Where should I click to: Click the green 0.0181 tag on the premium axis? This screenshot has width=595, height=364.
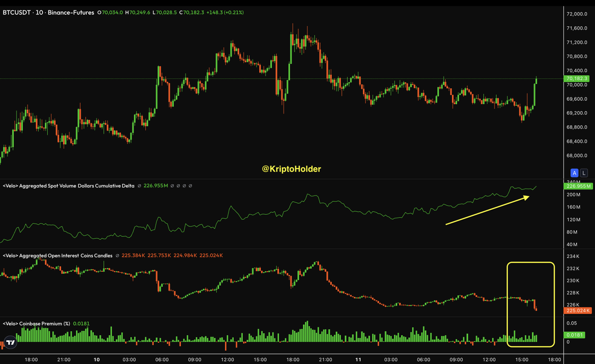[576, 335]
